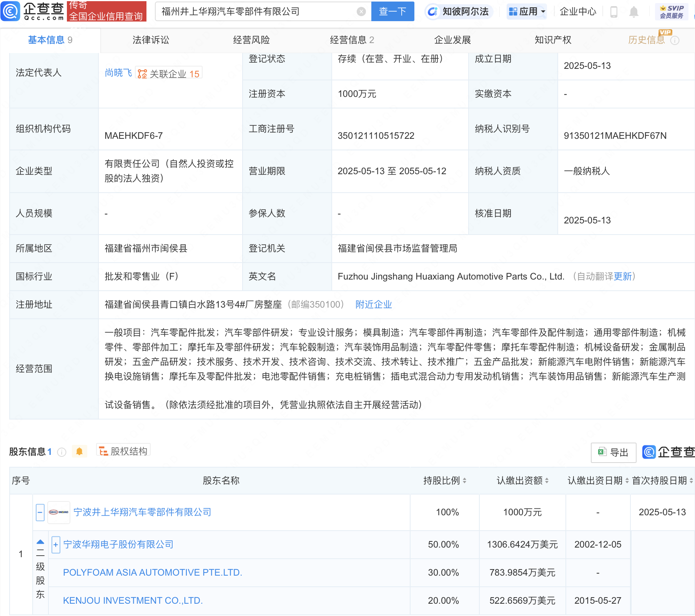
Task: Open the notifications bell in header
Action: [633, 12]
